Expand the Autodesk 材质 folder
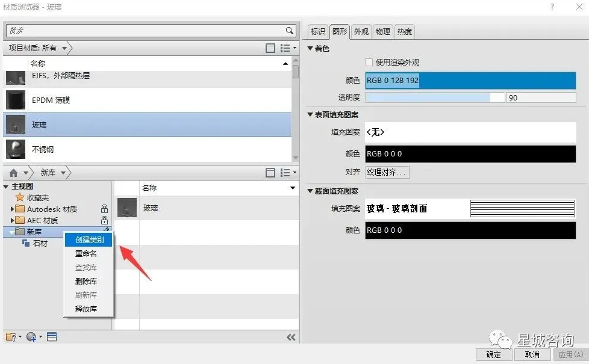589x364 pixels. pos(13,209)
